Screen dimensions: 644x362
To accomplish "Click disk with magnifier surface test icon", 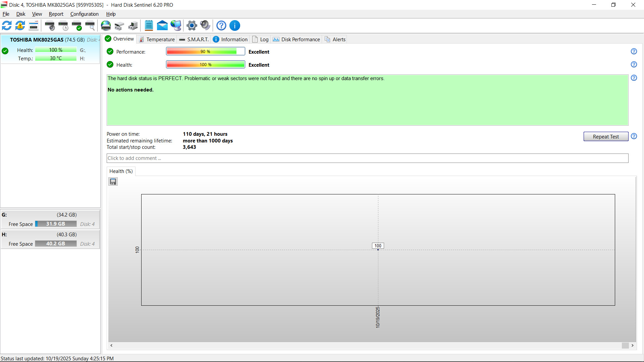I will point(90,25).
